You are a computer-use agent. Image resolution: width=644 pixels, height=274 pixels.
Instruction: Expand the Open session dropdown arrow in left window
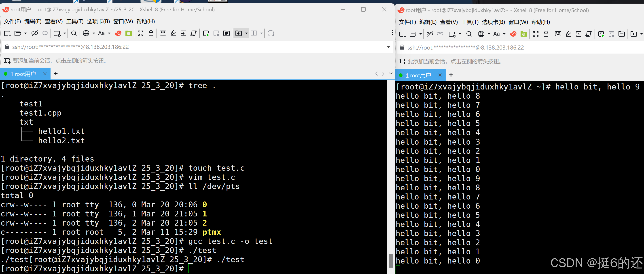tap(25, 33)
